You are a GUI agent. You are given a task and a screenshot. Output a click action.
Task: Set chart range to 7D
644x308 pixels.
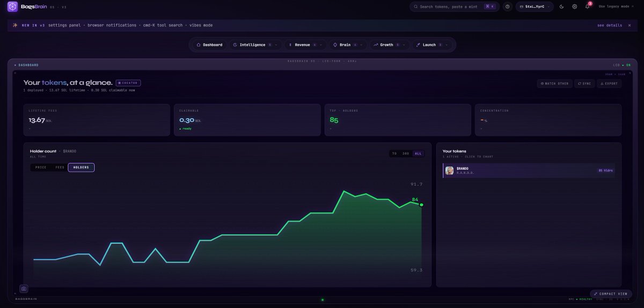coord(394,153)
